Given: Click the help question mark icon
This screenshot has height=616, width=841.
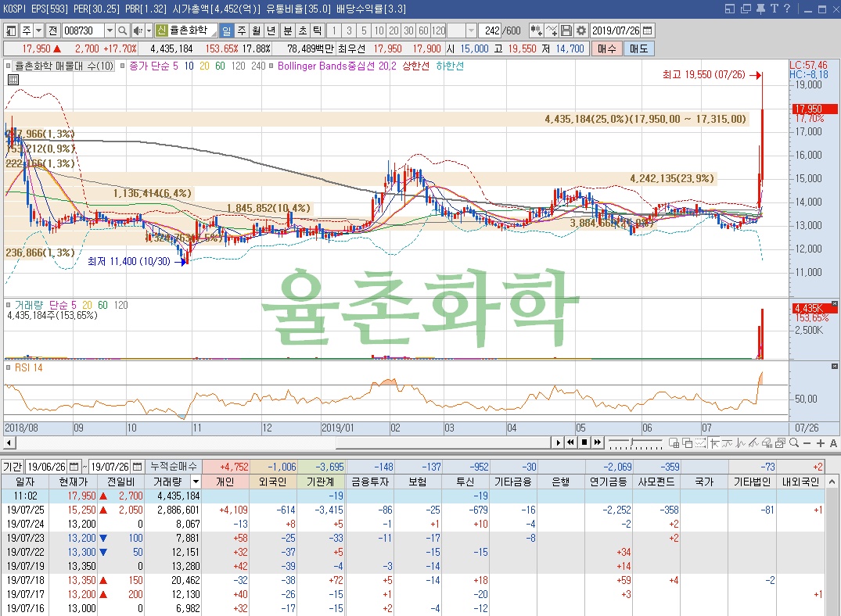Looking at the screenshot, I should 787,9.
